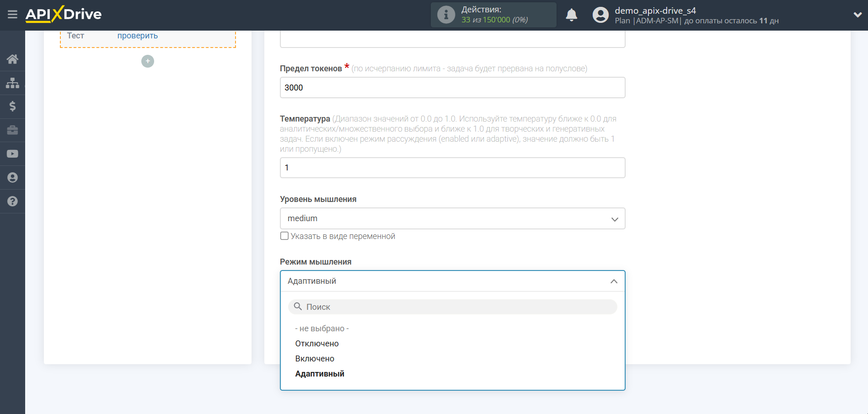Viewport: 868px width, 414px height.
Task: Open the connections sitemap icon in sidebar
Action: pyautogui.click(x=12, y=83)
